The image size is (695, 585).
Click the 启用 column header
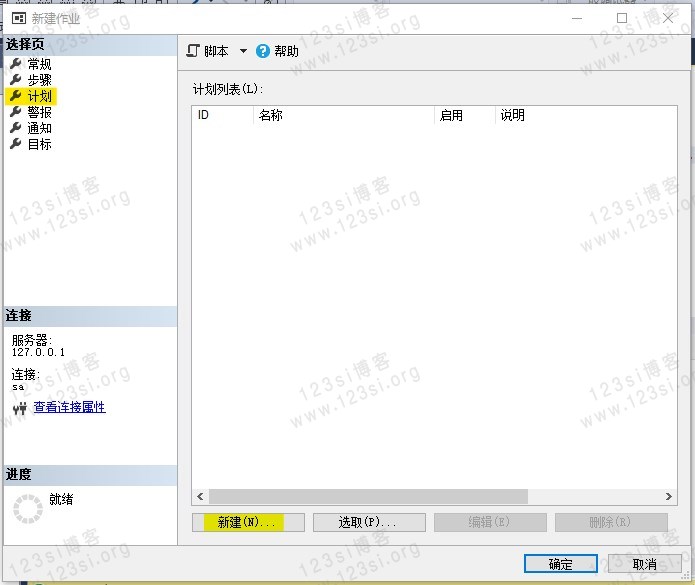[465, 115]
